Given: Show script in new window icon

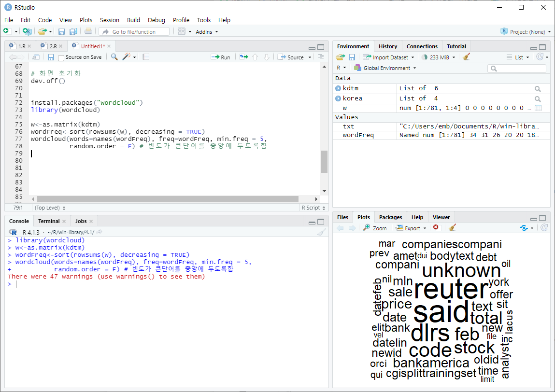Looking at the screenshot, I should pyautogui.click(x=36, y=57).
